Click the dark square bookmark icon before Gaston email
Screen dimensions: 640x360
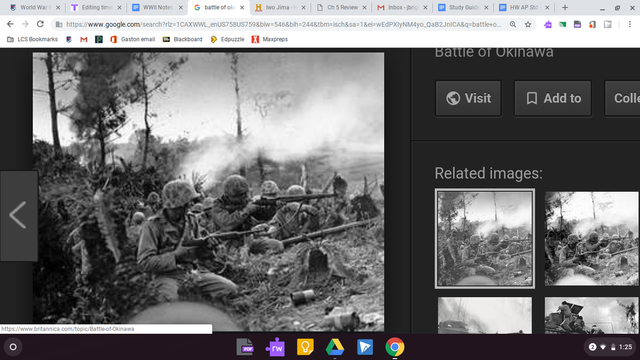(99, 39)
